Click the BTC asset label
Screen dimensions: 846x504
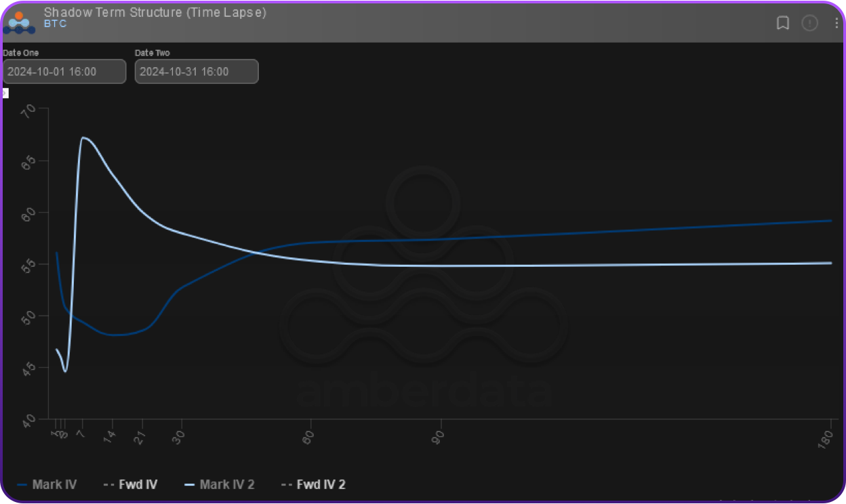pyautogui.click(x=56, y=24)
